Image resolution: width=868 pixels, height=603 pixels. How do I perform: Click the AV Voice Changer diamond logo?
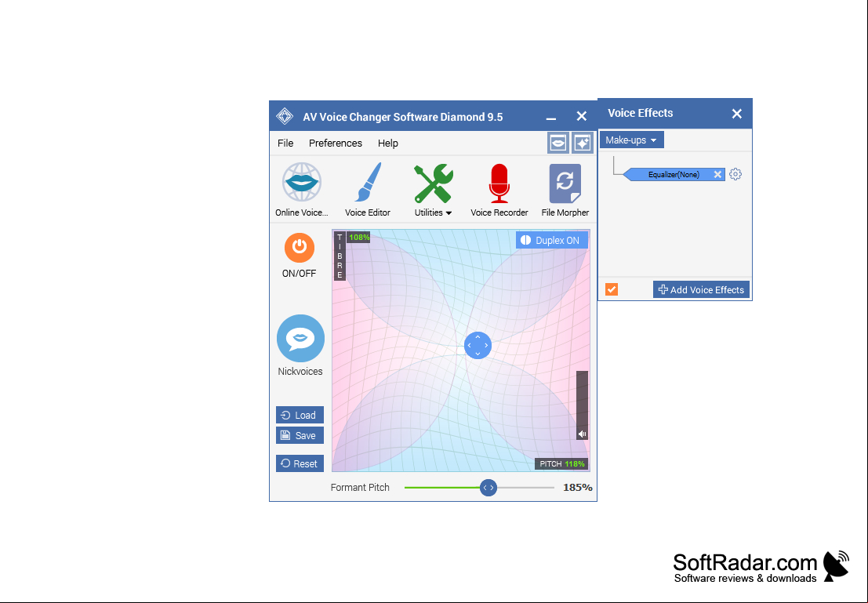tap(285, 116)
